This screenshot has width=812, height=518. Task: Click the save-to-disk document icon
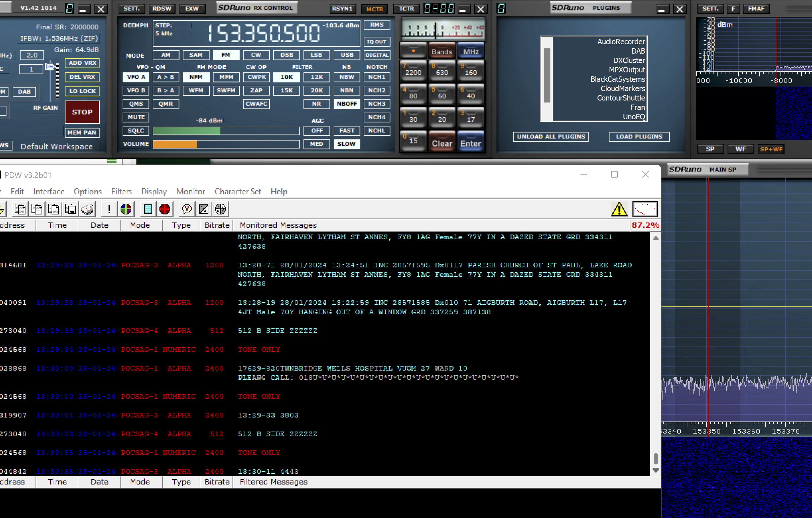coord(70,209)
